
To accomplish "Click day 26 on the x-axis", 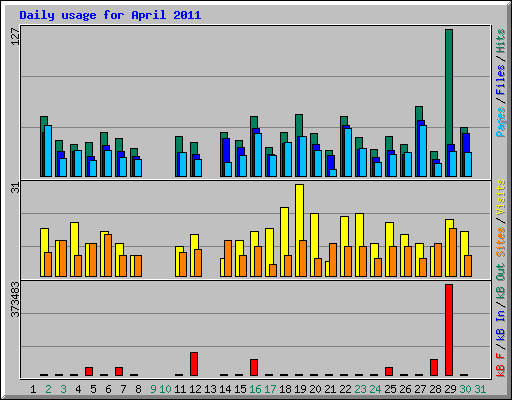I will click(x=405, y=389).
